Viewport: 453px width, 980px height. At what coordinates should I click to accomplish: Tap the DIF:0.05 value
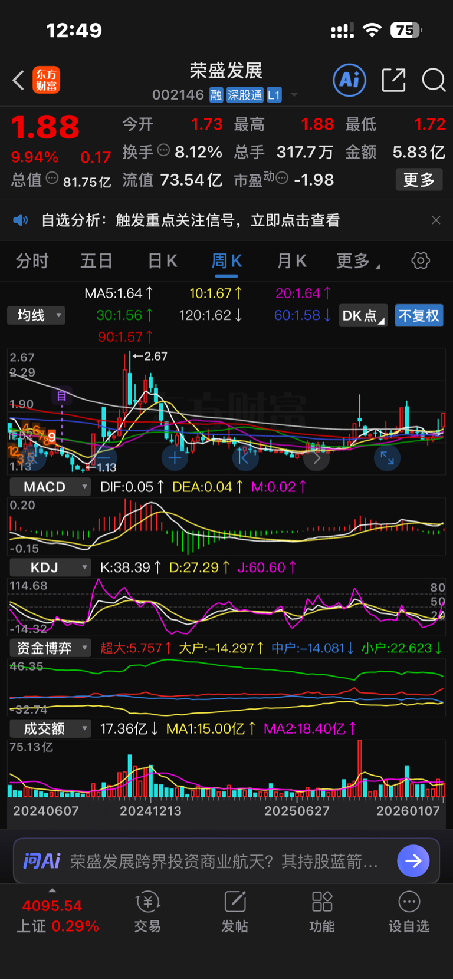coord(132,487)
